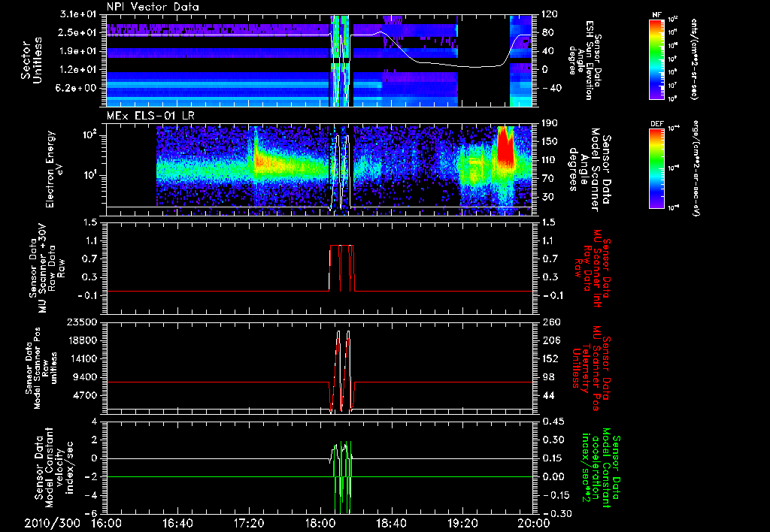Image resolution: width=770 pixels, height=532 pixels.
Task: Click the 18:40 time tick label
Action: tap(391, 524)
